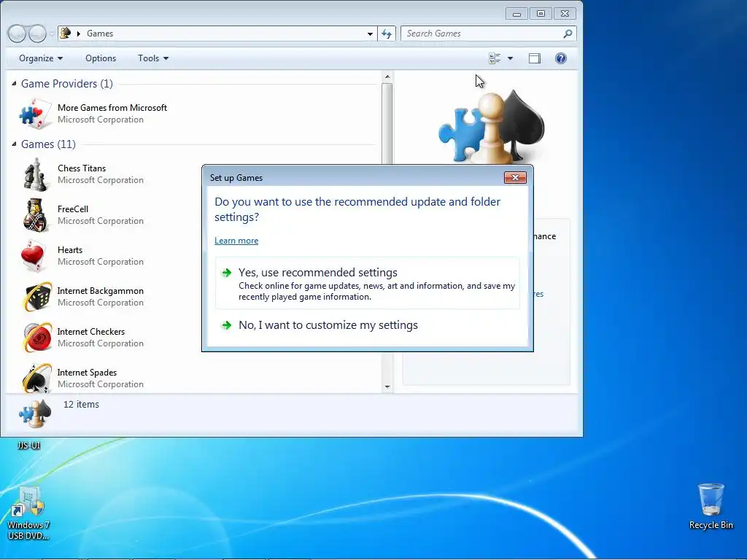This screenshot has width=747, height=560.
Task: Select the Internet Checkers name text
Action: [x=91, y=332]
